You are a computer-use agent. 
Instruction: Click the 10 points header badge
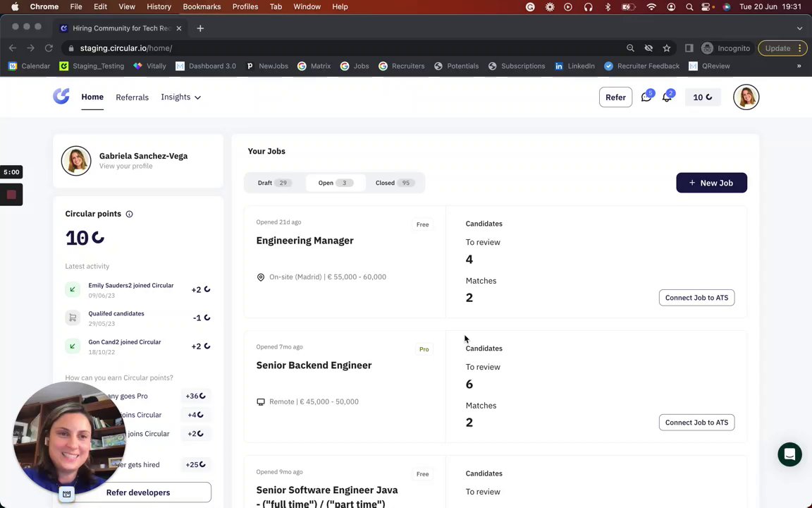pos(703,97)
